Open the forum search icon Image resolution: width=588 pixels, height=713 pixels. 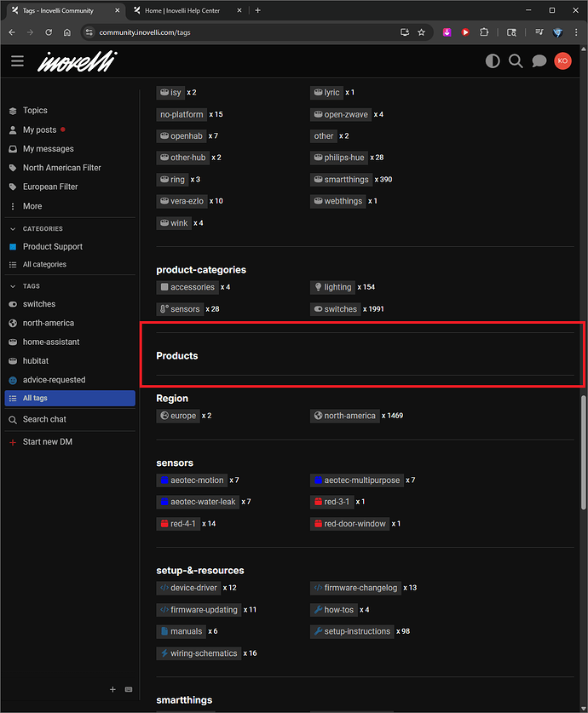click(516, 61)
